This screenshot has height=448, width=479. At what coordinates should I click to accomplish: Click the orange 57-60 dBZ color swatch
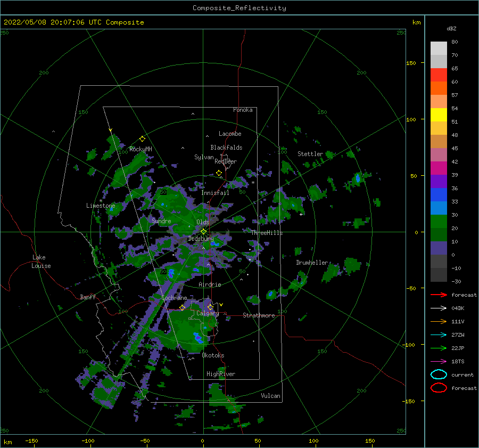(439, 88)
